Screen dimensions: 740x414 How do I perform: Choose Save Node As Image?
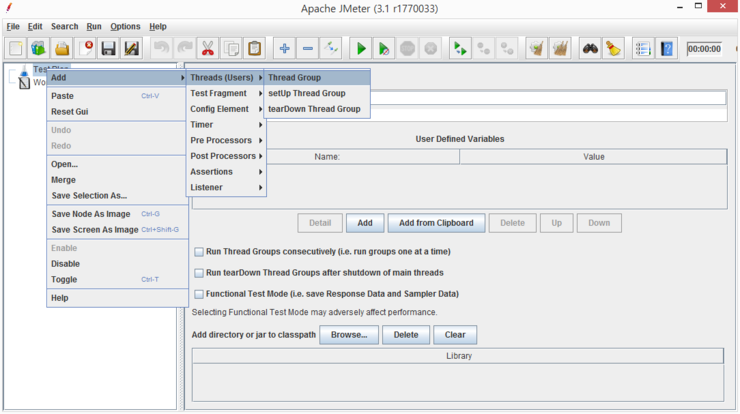pos(117,214)
